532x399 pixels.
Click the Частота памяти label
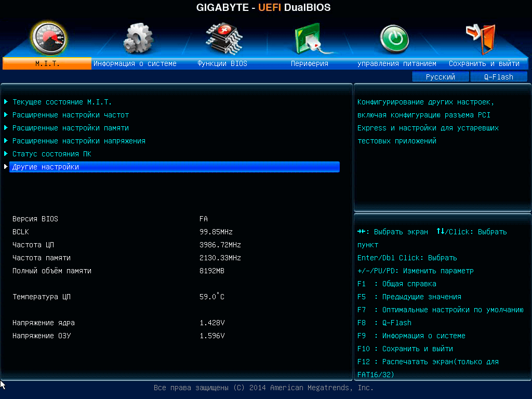tap(42, 258)
